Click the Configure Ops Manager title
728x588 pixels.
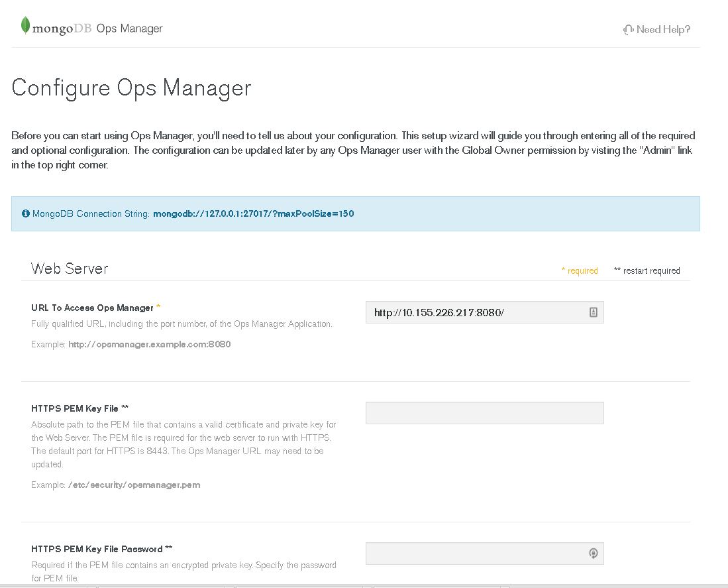[x=130, y=88]
